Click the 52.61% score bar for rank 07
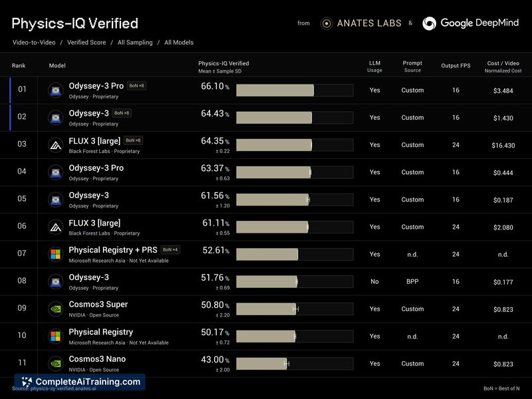This screenshot has width=532, height=399. (x=295, y=254)
